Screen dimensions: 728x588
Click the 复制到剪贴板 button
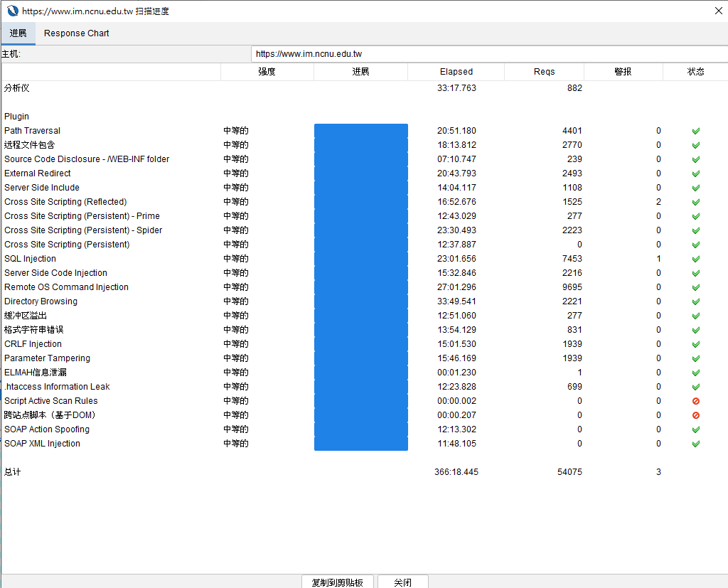coord(338,582)
